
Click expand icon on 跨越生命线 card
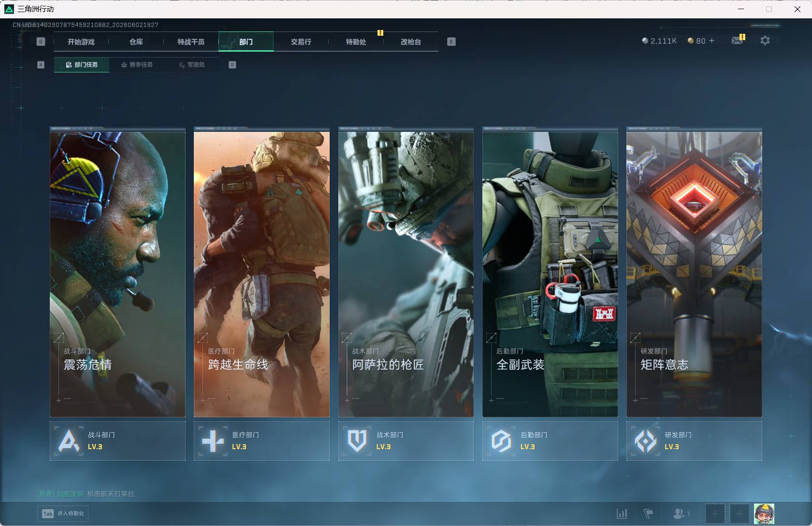pyautogui.click(x=203, y=338)
